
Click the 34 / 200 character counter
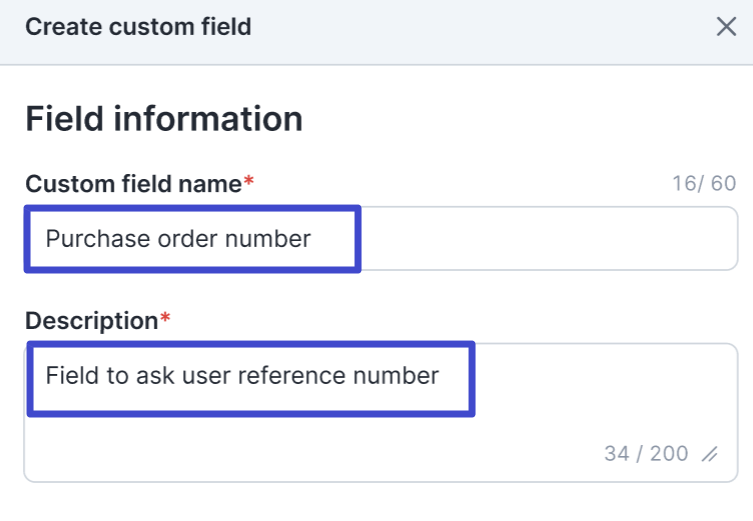pos(646,454)
